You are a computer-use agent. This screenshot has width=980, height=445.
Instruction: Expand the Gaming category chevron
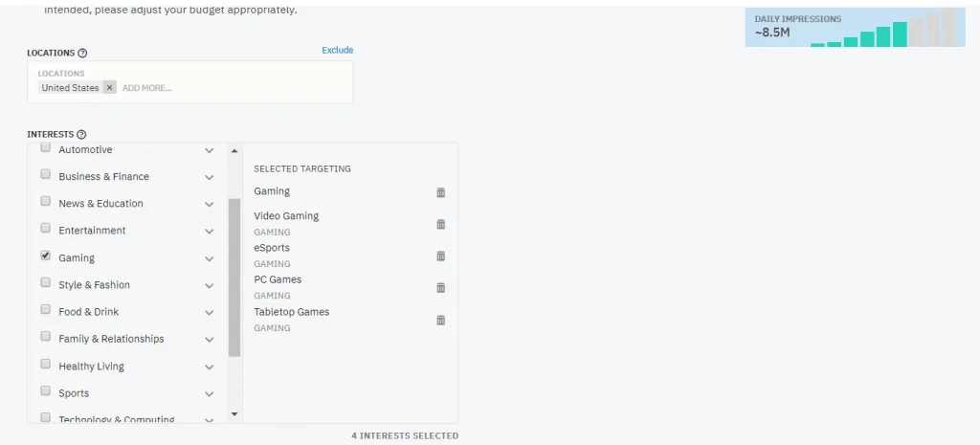click(x=210, y=258)
